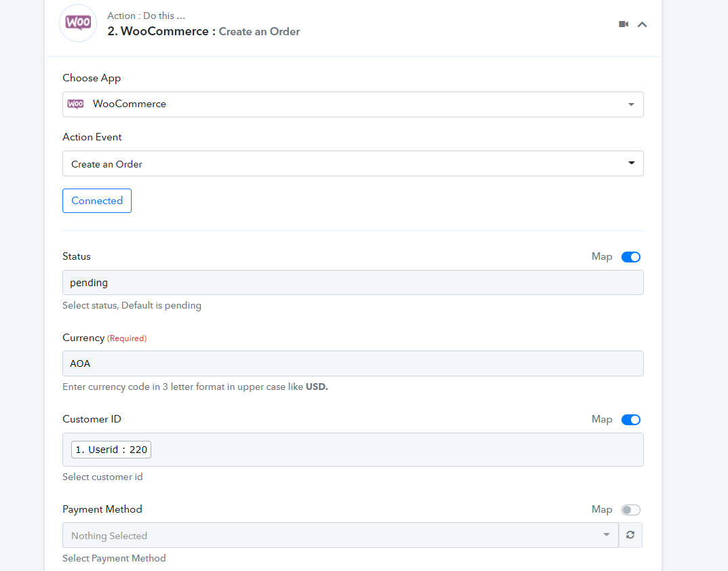Viewport: 728px width, 571px height.
Task: Open the Choose App dropdown
Action: point(353,104)
